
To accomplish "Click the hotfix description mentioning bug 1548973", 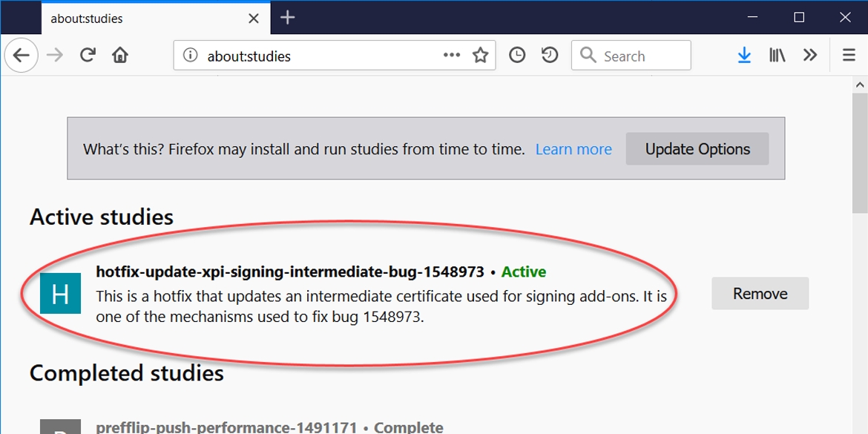I will click(381, 307).
